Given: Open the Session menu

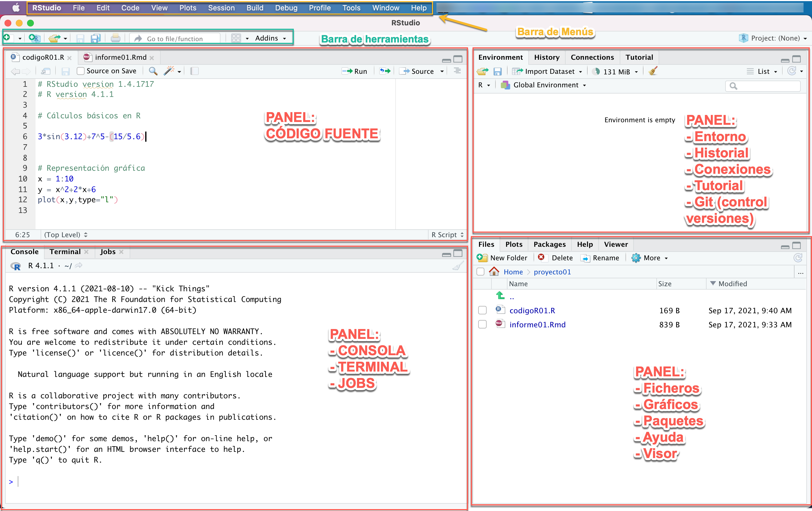Looking at the screenshot, I should click(x=221, y=8).
